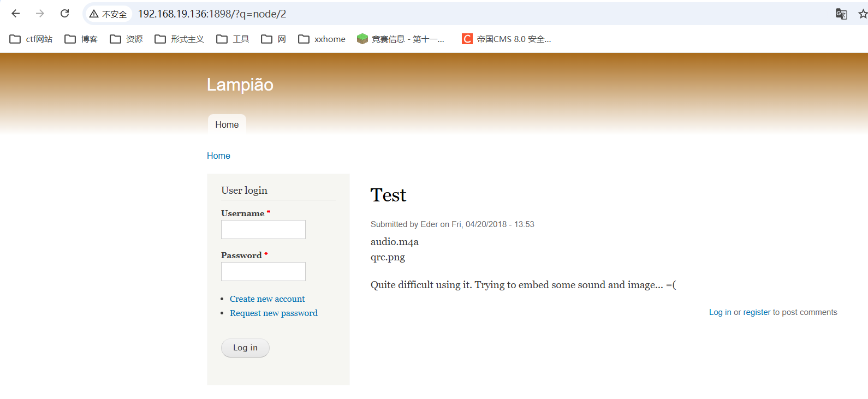Click the 'Quite difficult using it' paragraph
Screen dimensions: 868x399
tap(523, 284)
